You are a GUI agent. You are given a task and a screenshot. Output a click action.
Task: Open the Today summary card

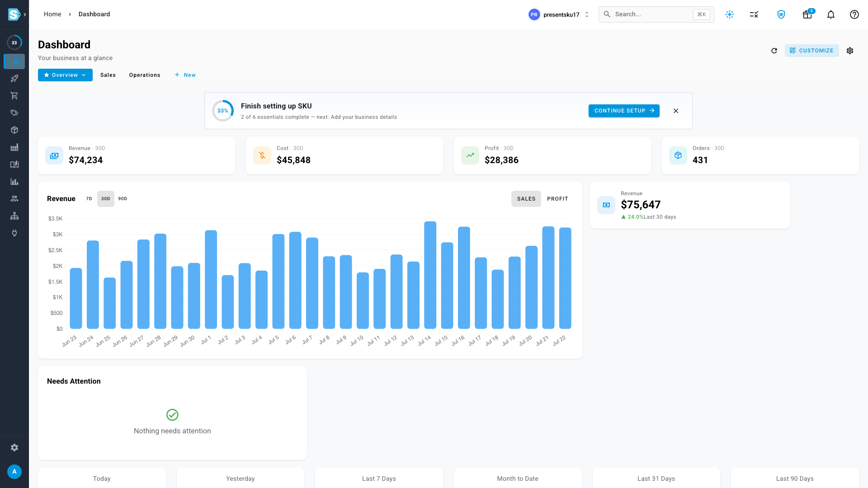[102, 478]
